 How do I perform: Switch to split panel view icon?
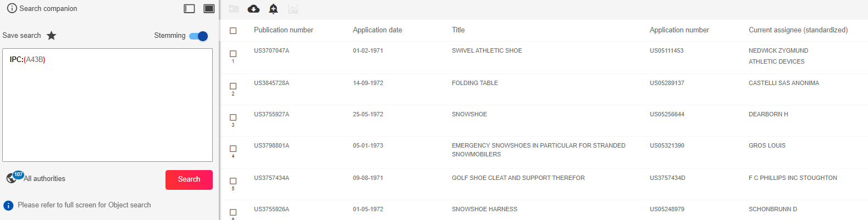coord(190,9)
